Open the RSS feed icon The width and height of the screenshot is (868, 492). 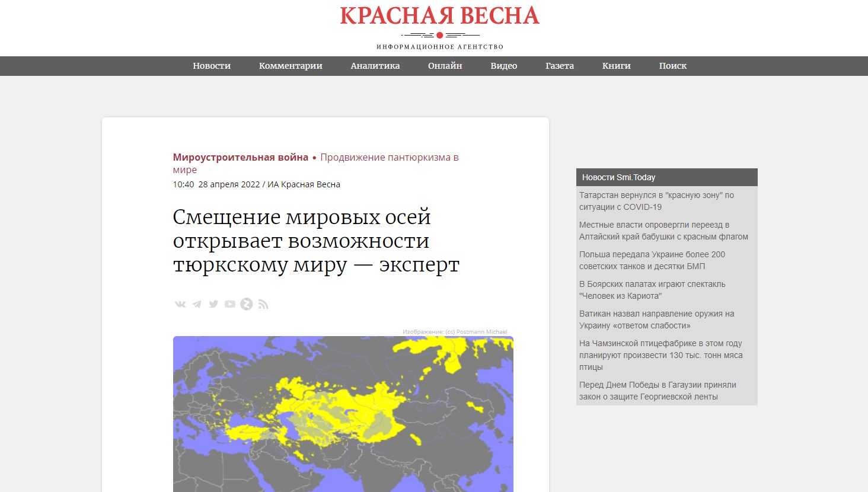[x=263, y=303]
